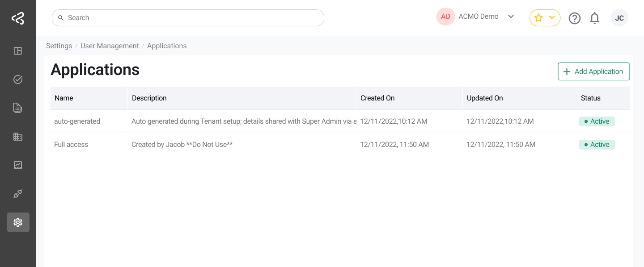This screenshot has height=267, width=644.
Task: Open the Applications breadcrumb link
Action: [167, 46]
